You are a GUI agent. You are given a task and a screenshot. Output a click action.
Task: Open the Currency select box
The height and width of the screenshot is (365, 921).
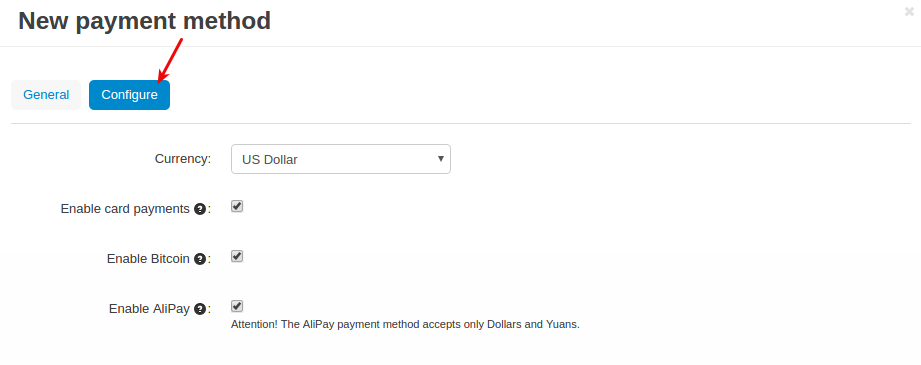tap(341, 159)
